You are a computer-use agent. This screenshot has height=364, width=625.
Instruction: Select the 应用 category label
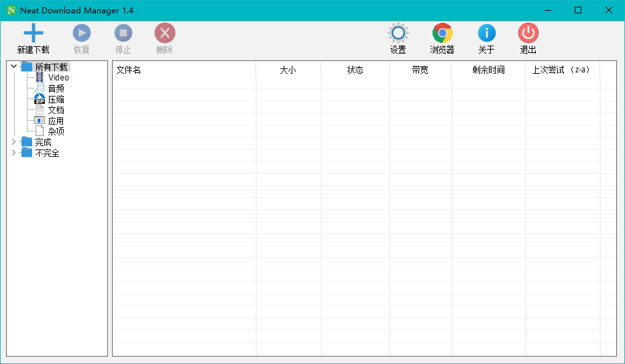coord(56,121)
